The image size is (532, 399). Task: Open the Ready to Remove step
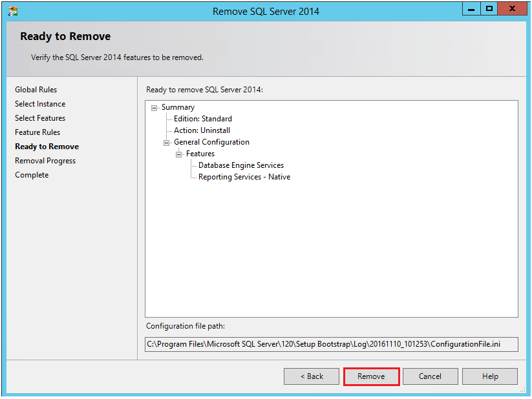click(x=47, y=147)
